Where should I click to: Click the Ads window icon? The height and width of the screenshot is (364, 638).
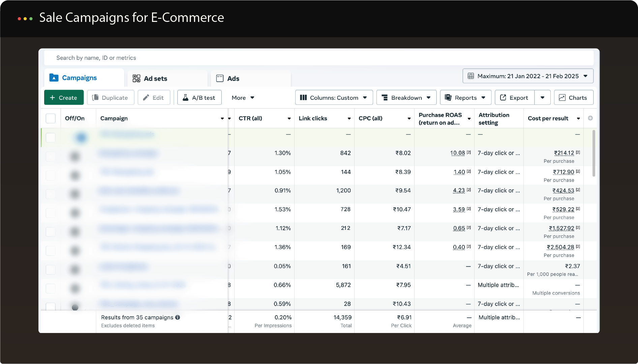220,79
